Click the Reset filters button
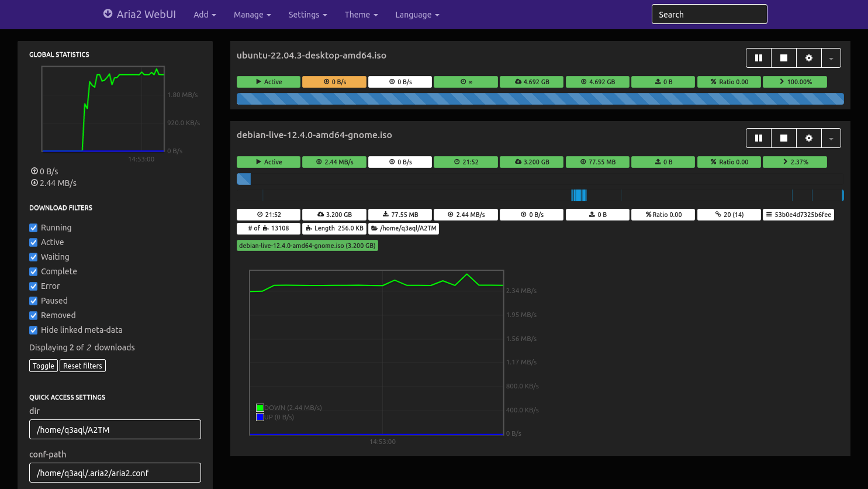 (x=82, y=366)
